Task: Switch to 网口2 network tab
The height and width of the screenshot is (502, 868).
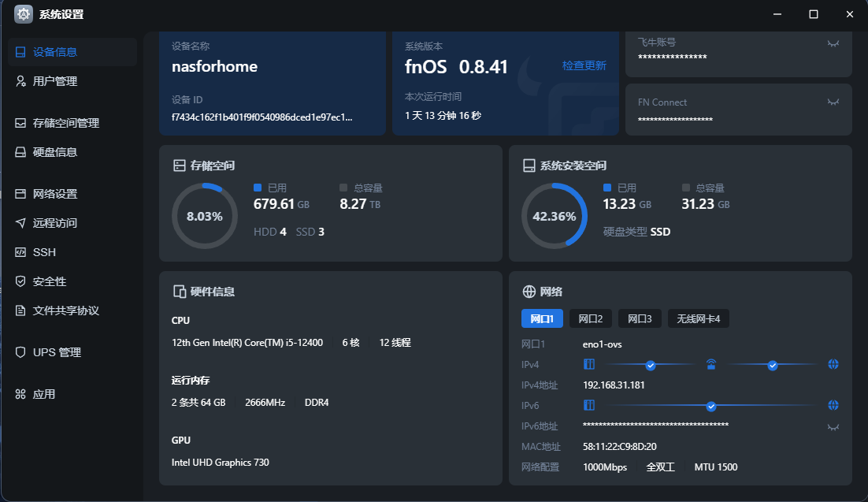Action: coord(590,319)
